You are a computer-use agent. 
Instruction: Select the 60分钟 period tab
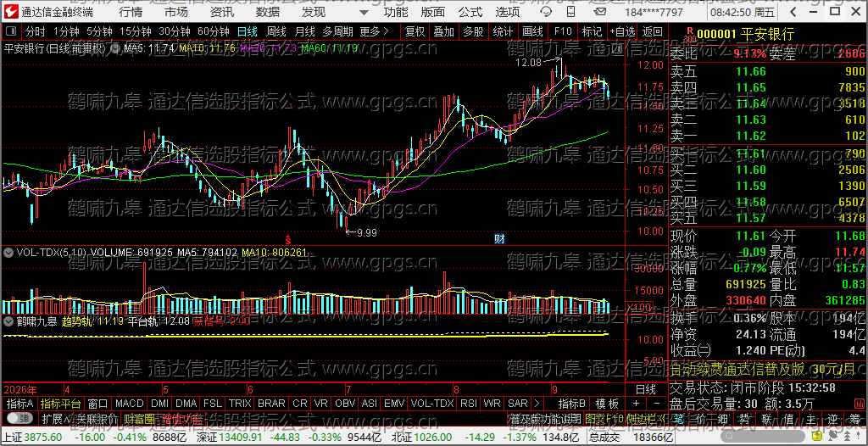213,31
